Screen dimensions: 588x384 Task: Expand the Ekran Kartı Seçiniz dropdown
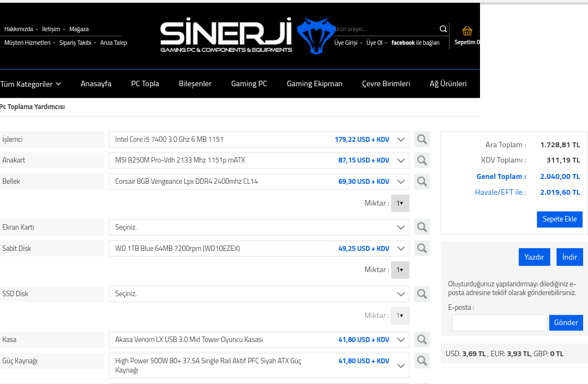pyautogui.click(x=259, y=227)
